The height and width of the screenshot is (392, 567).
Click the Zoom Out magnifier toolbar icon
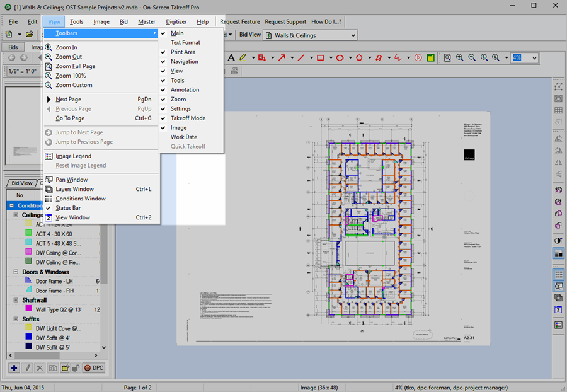[472, 57]
